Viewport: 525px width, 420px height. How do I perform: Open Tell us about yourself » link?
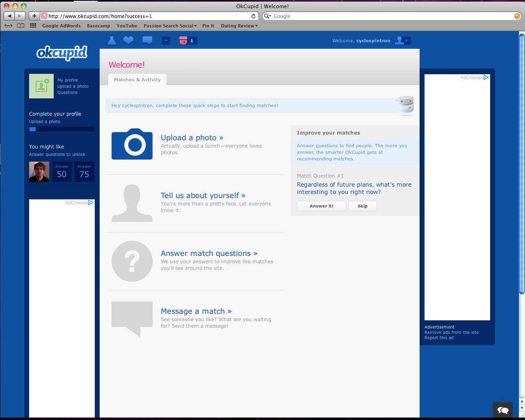[x=203, y=196]
